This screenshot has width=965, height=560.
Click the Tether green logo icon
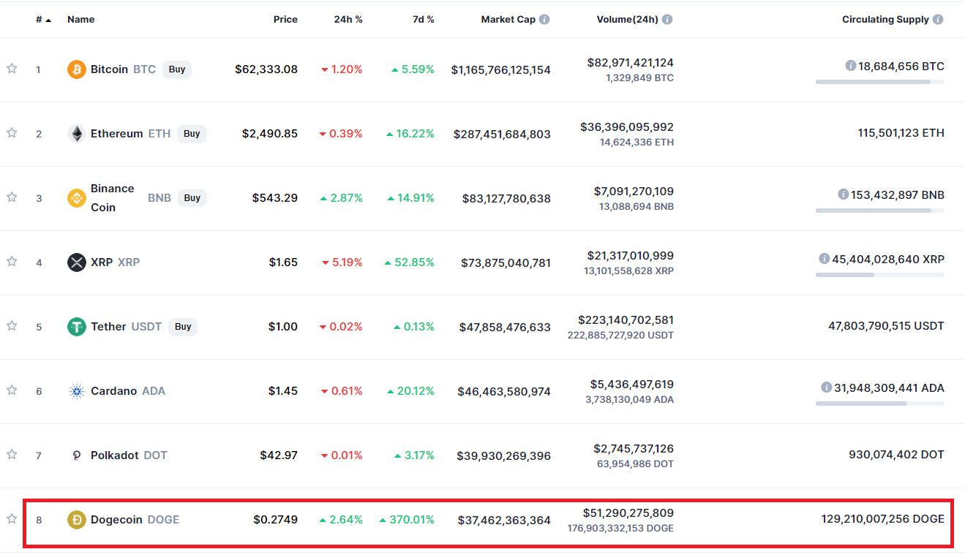[77, 327]
